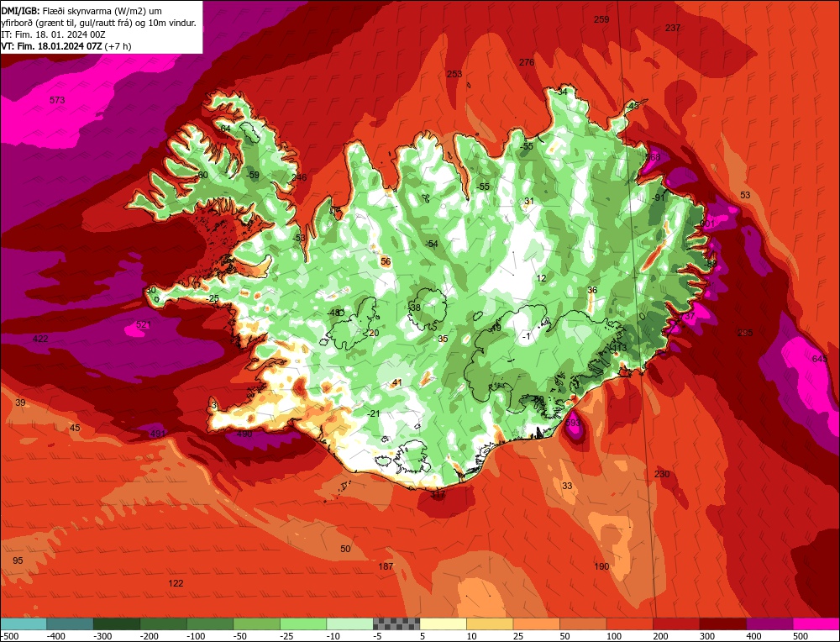
Task: Click the 187 value south of Iceland
Action: click(386, 566)
